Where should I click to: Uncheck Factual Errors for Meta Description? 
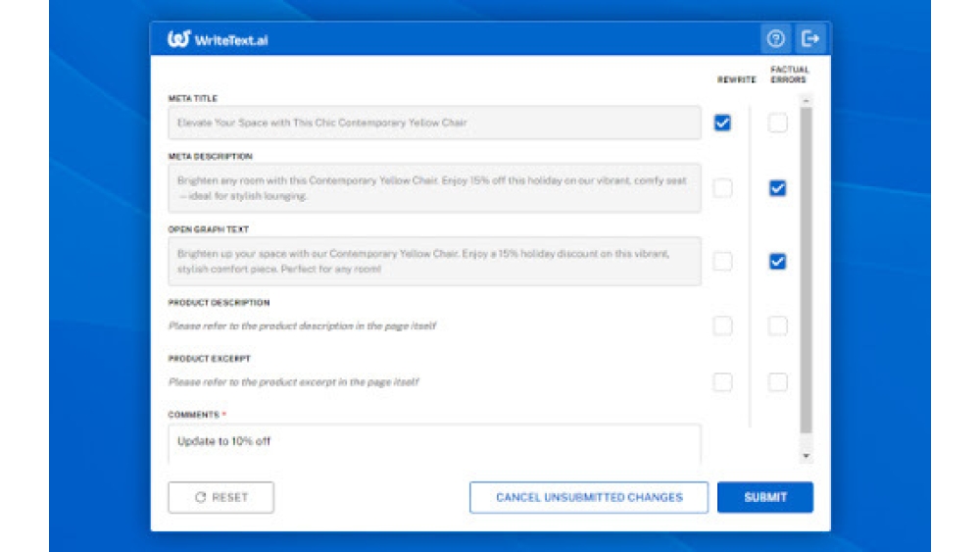point(777,188)
